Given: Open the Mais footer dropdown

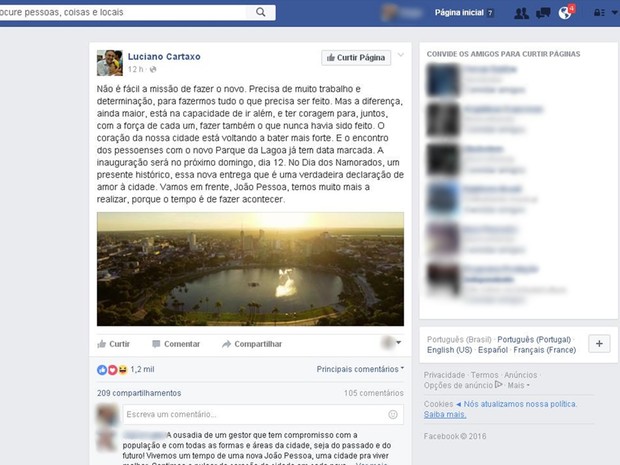Looking at the screenshot, I should pos(518,385).
